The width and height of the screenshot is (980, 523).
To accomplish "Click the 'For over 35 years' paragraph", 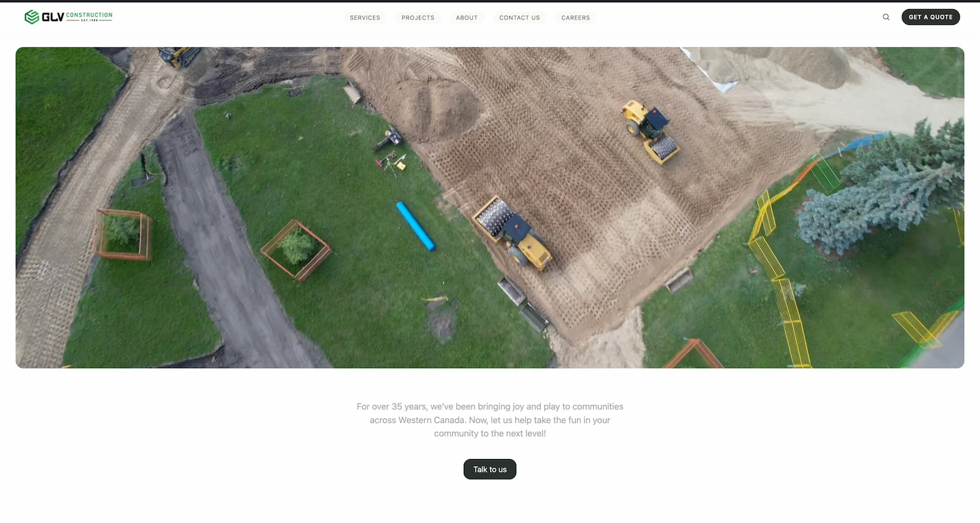I will click(x=490, y=420).
